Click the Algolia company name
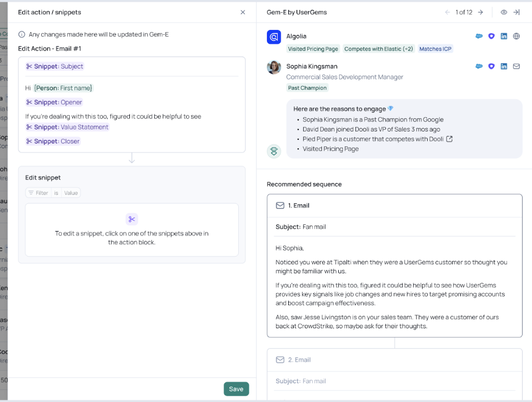This screenshot has width=532, height=402. 296,36
